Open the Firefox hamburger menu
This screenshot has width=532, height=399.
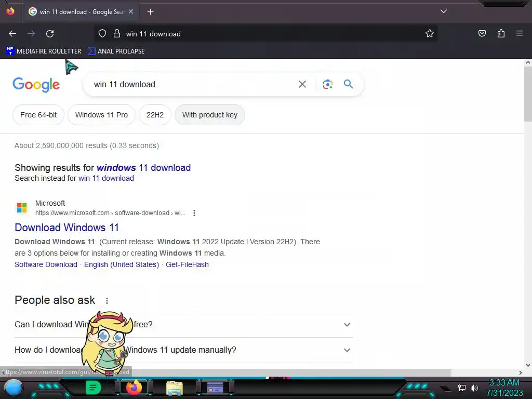pyautogui.click(x=519, y=33)
